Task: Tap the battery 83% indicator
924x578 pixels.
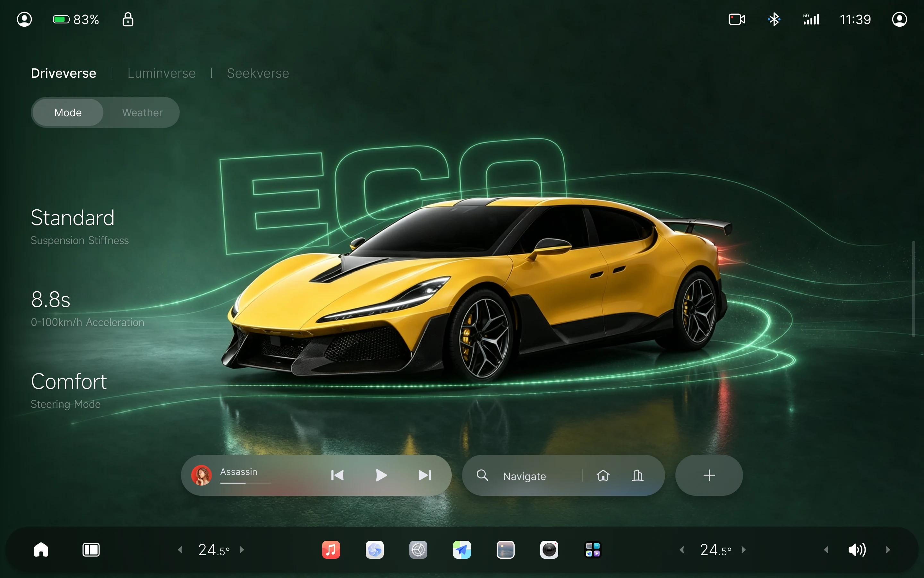Action: [76, 19]
